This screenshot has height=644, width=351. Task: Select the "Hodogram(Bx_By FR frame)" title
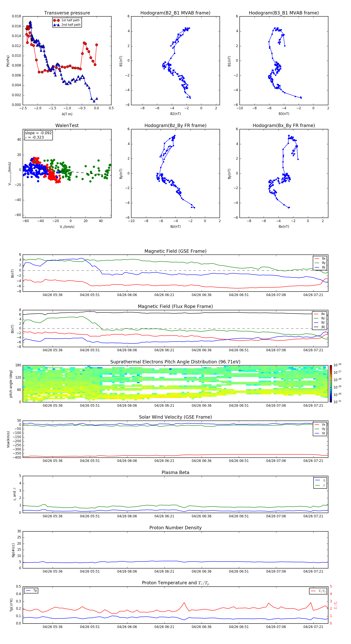tap(284, 125)
